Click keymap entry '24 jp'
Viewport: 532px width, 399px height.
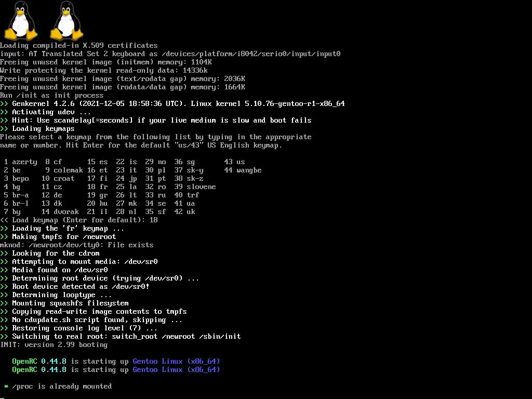tap(126, 179)
